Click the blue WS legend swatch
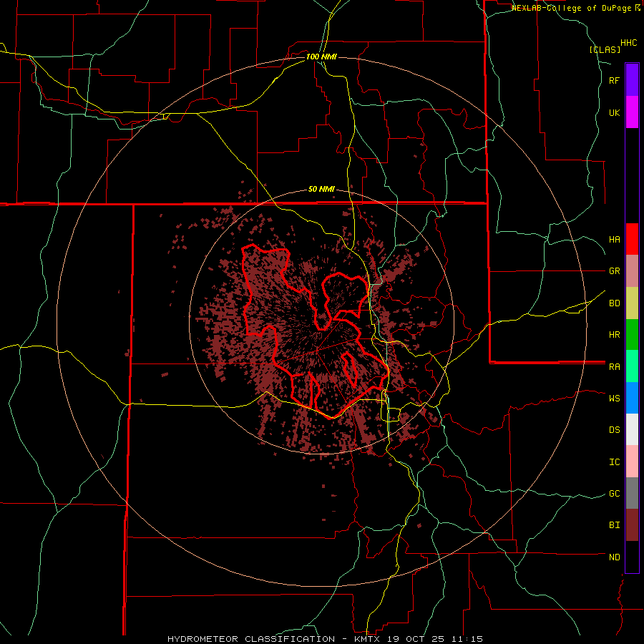 coord(632,398)
